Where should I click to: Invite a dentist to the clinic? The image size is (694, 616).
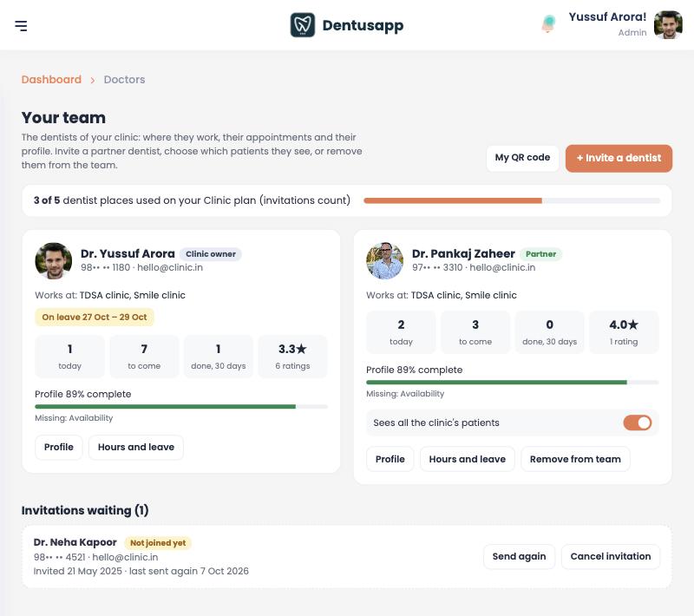pyautogui.click(x=619, y=158)
